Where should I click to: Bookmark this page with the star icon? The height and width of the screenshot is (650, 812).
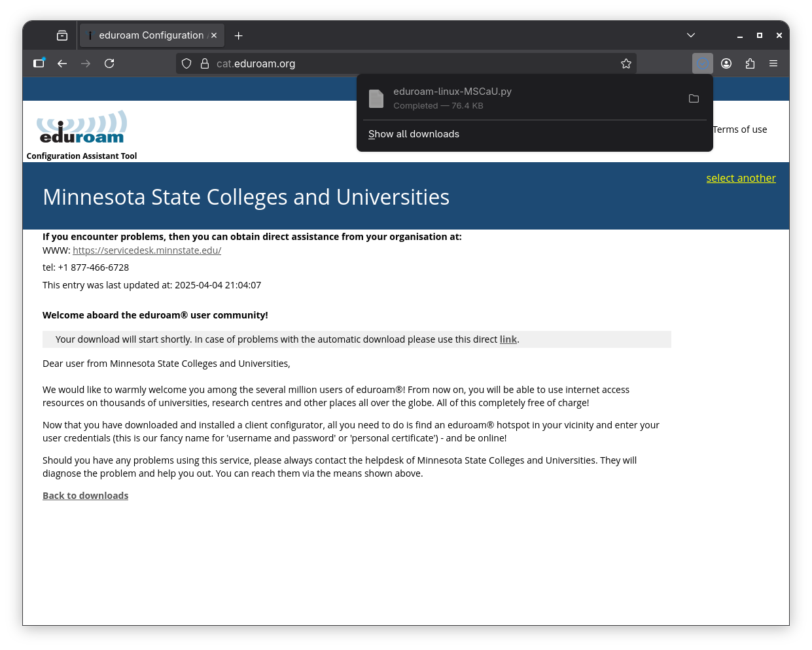coord(626,63)
